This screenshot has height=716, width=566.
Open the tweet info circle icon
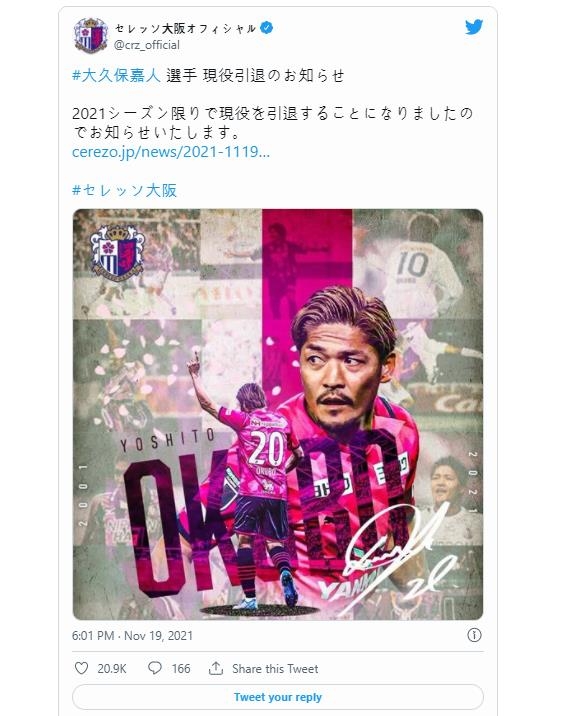[x=474, y=635]
